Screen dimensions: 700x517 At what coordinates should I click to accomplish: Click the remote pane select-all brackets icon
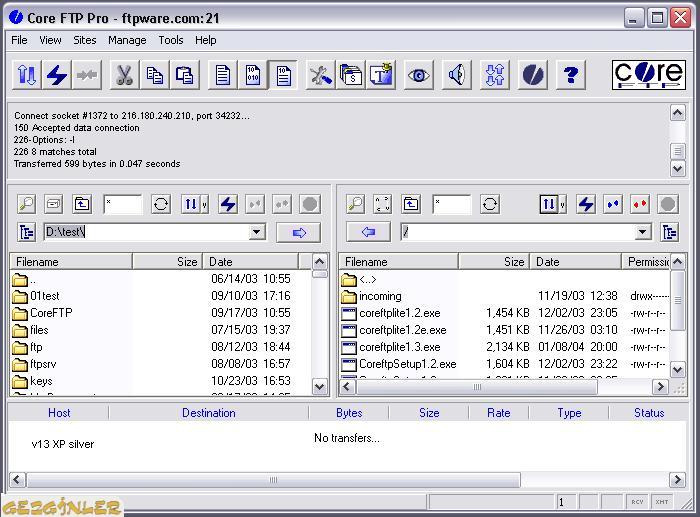click(383, 204)
